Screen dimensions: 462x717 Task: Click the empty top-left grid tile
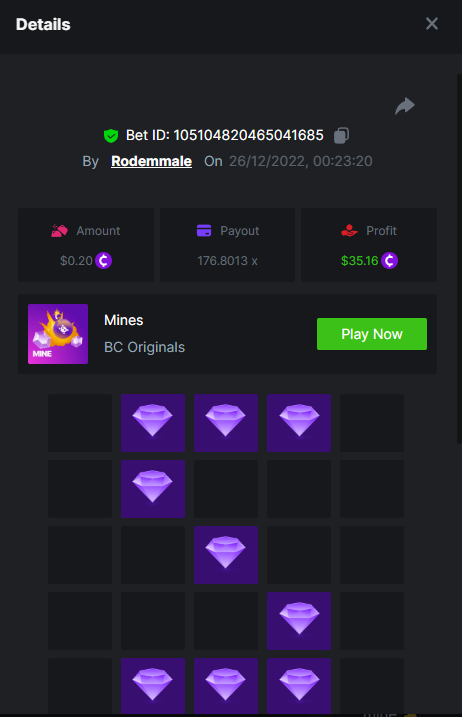(x=80, y=423)
